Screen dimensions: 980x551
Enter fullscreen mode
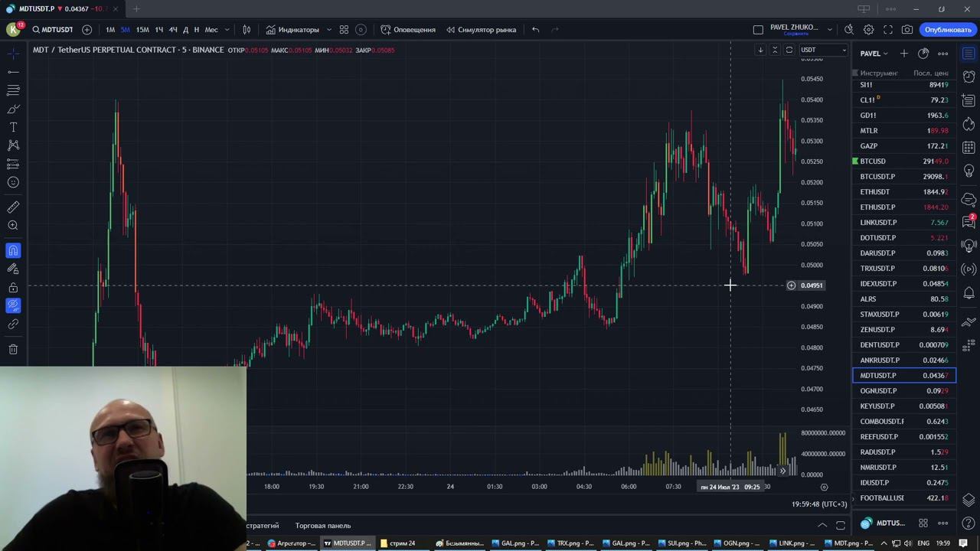coord(888,30)
